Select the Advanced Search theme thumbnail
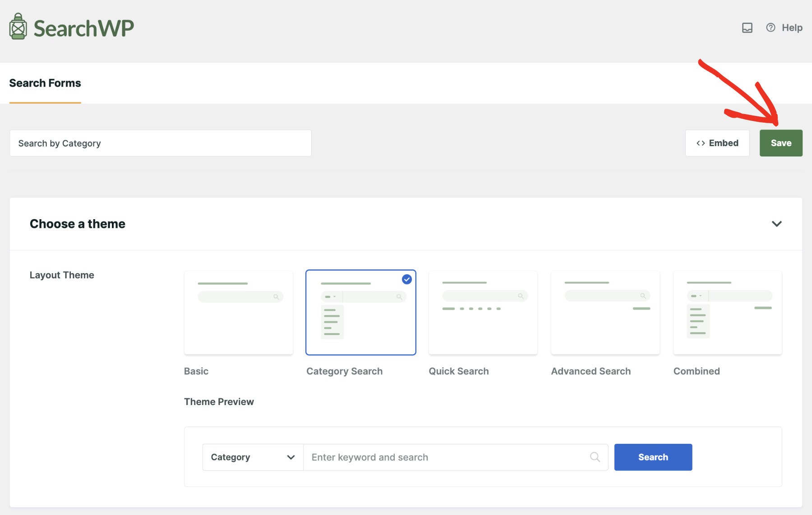Image resolution: width=812 pixels, height=515 pixels. (x=605, y=312)
